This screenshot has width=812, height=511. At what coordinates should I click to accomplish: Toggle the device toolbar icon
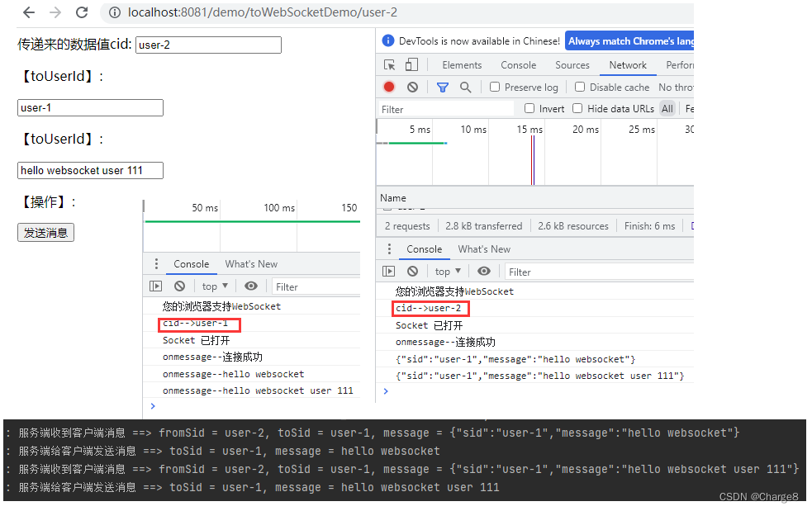point(411,64)
